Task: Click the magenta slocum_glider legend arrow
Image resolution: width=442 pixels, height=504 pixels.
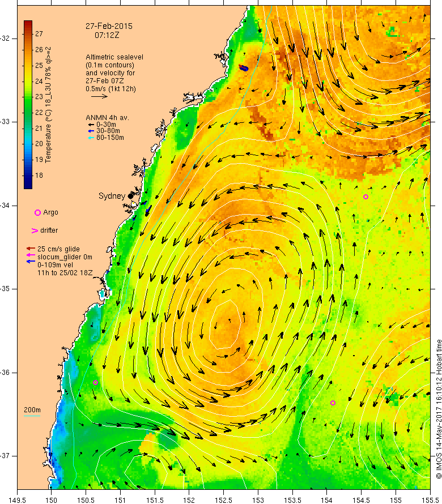Action: point(31,255)
